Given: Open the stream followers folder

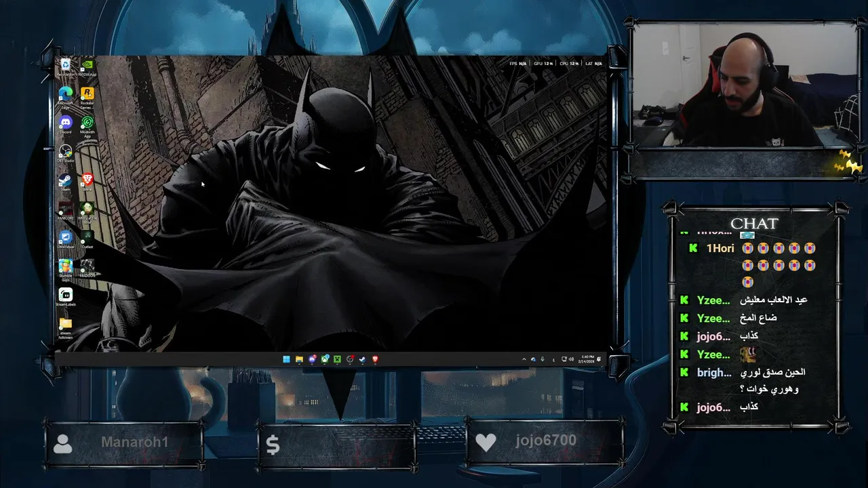Looking at the screenshot, I should (x=65, y=327).
